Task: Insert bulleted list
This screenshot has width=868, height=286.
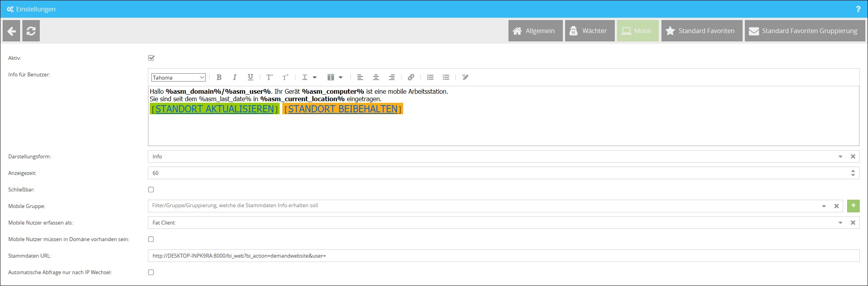Action: coord(446,77)
